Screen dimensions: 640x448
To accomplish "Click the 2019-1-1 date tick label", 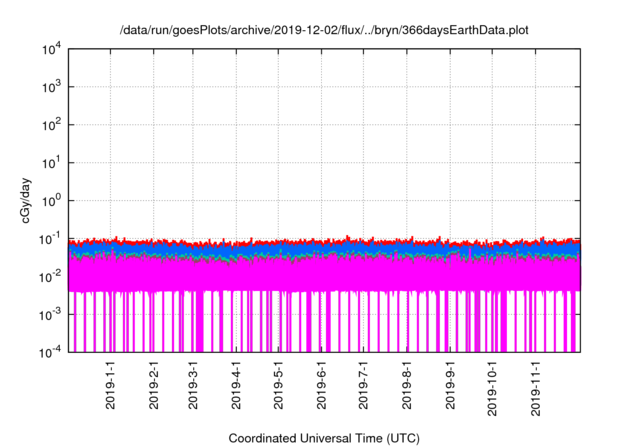I will (110, 385).
